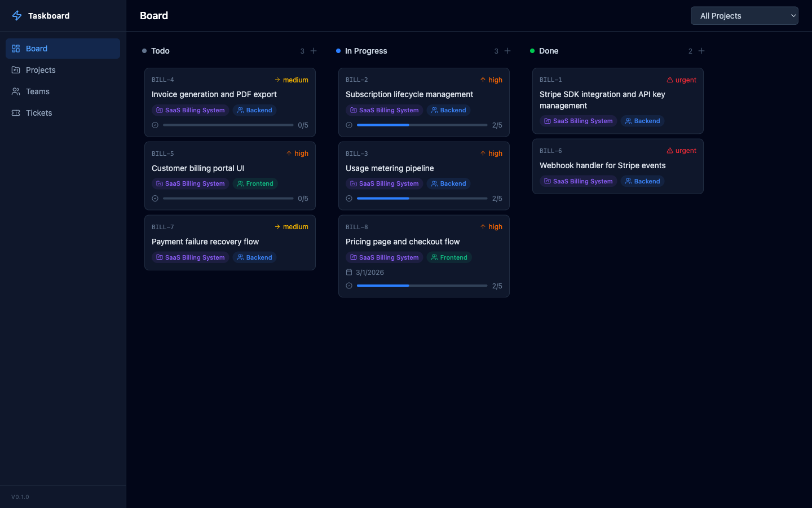The height and width of the screenshot is (508, 812).
Task: Click the Frontend tag on Customer billing portal UI
Action: (255, 183)
